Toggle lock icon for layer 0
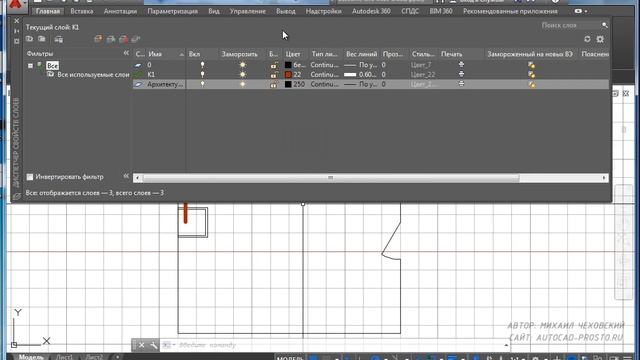The height and width of the screenshot is (360, 640). (x=274, y=65)
